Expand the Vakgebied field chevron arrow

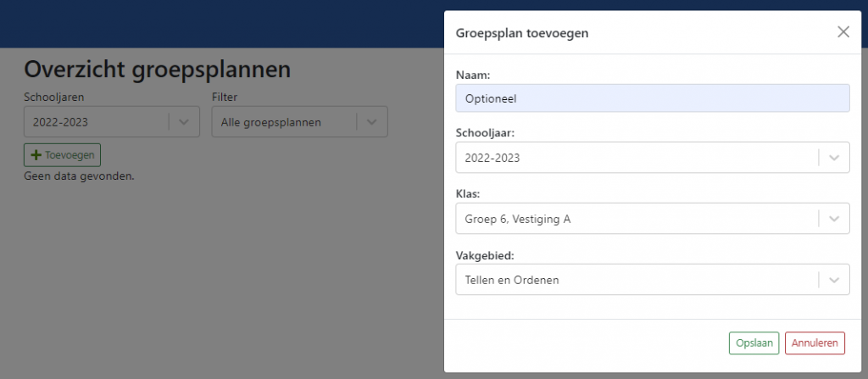tap(834, 280)
